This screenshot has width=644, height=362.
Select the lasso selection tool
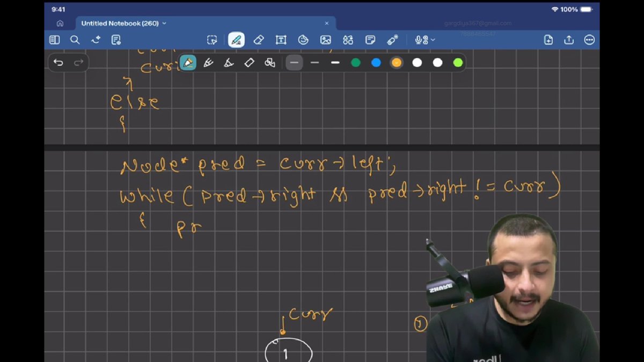(x=212, y=40)
